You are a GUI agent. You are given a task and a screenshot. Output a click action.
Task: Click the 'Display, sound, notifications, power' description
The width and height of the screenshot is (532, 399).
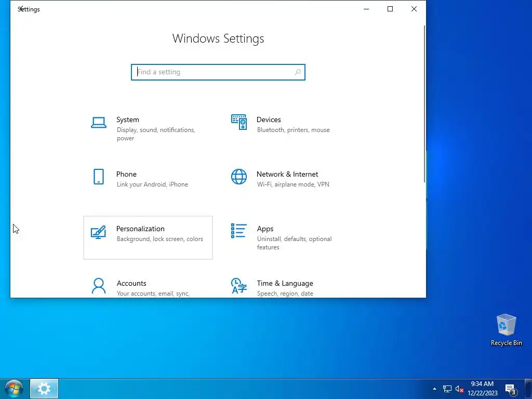pos(156,134)
